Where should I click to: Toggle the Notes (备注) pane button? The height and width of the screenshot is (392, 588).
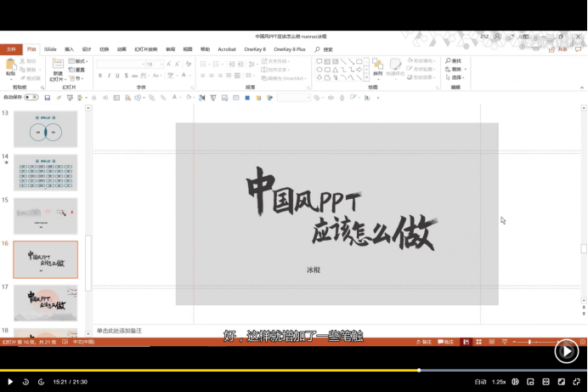tap(424, 342)
